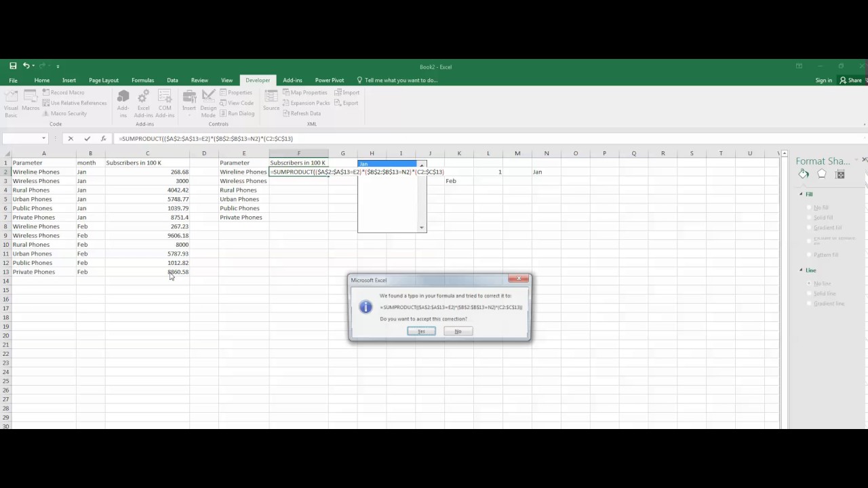Select the Feb cell in column K
Viewport: 868px width, 488px height.
[x=458, y=181]
